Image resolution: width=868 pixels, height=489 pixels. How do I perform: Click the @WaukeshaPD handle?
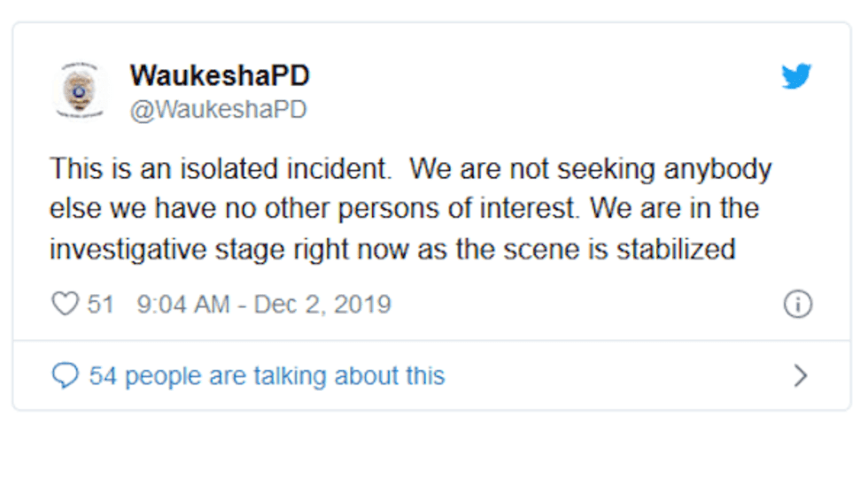(x=218, y=109)
